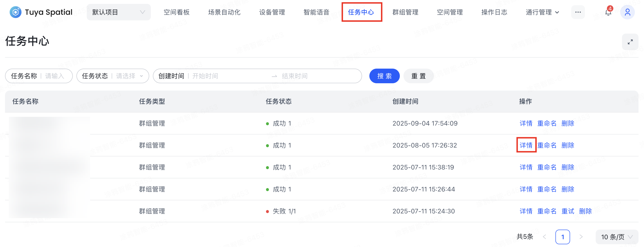This screenshot has width=644, height=247.
Task: Navigate to 群组管理
Action: click(x=405, y=12)
